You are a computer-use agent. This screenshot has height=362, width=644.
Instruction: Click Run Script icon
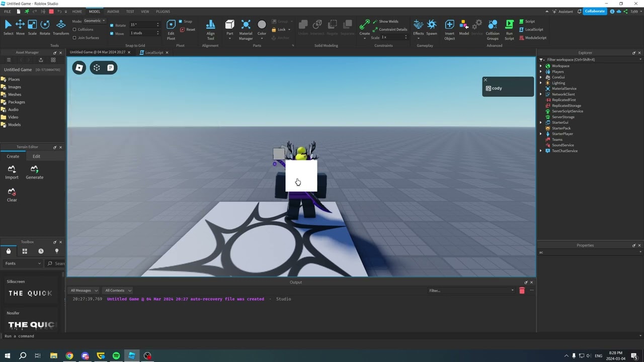[509, 29]
